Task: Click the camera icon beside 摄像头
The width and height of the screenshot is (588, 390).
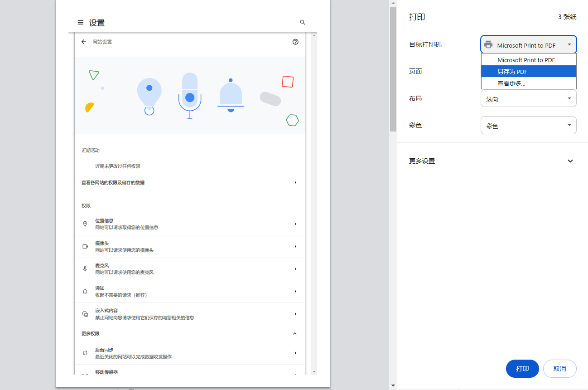Action: coord(85,247)
